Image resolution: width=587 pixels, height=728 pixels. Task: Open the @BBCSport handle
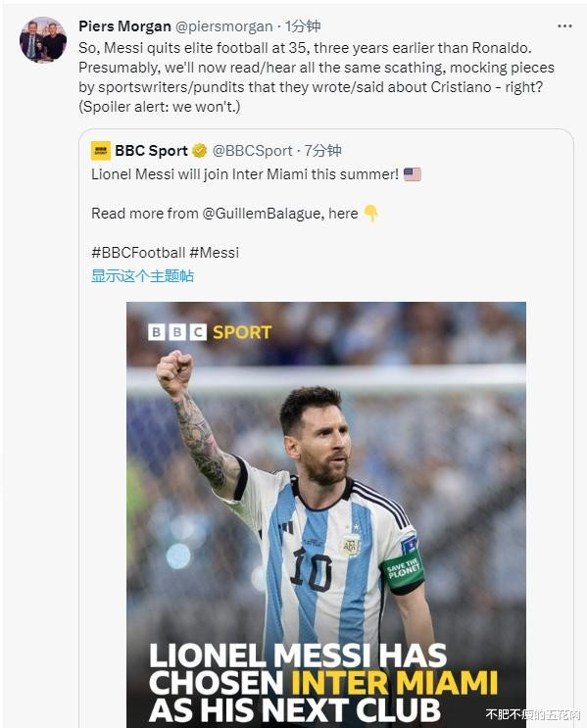click(252, 151)
